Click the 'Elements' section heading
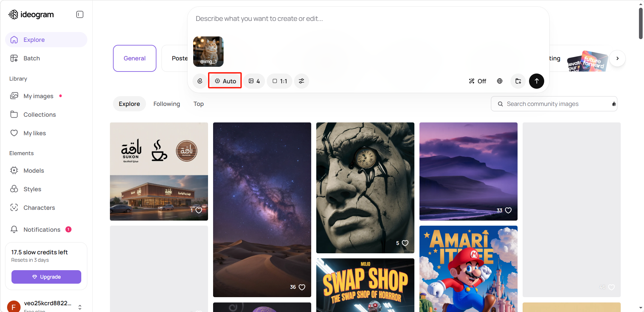 click(x=22, y=153)
